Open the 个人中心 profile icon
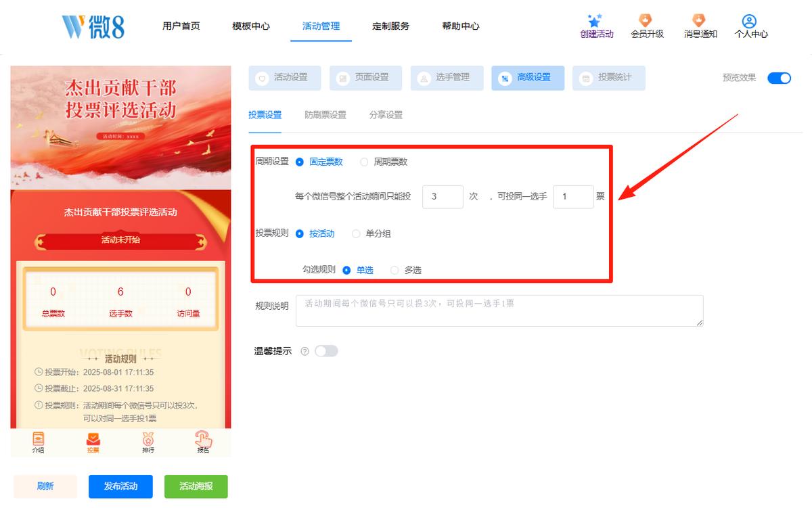The image size is (812, 508). pyautogui.click(x=749, y=21)
